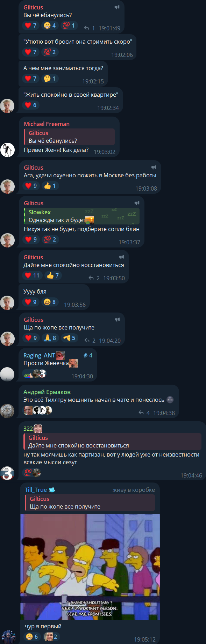Click megaphone icon on first Gilticus message
206x644 pixels.
[117, 7]
